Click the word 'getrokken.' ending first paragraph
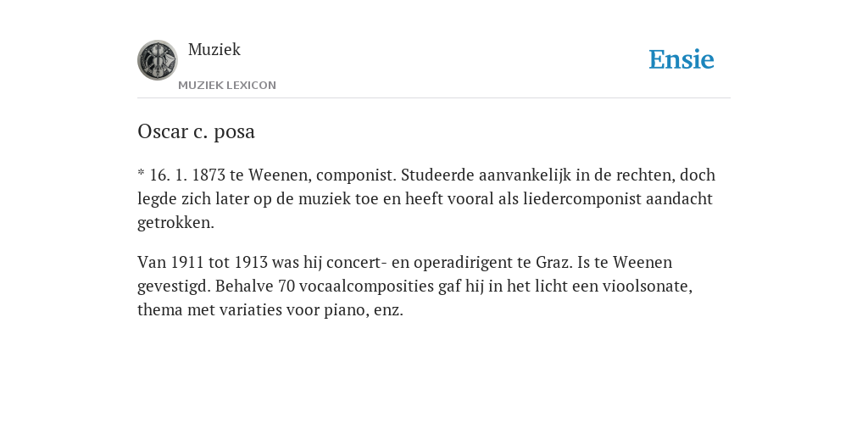Screen dimensions: 868x434 point(175,223)
